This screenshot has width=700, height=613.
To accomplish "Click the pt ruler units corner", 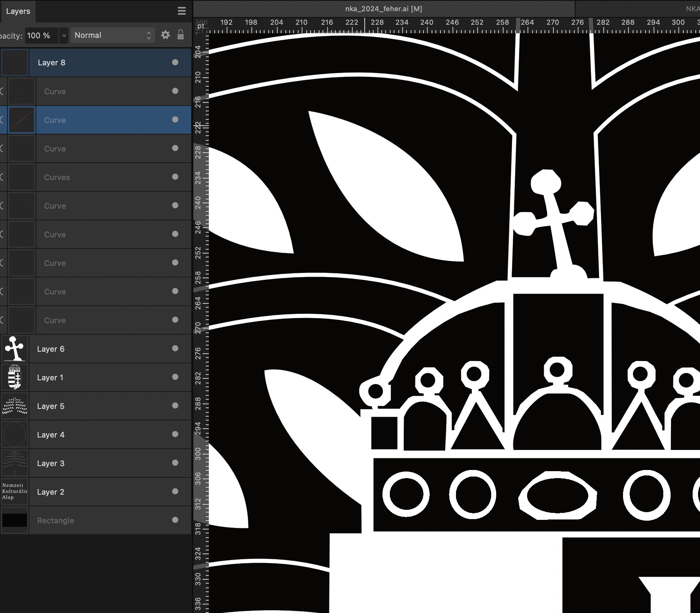I will (x=201, y=26).
